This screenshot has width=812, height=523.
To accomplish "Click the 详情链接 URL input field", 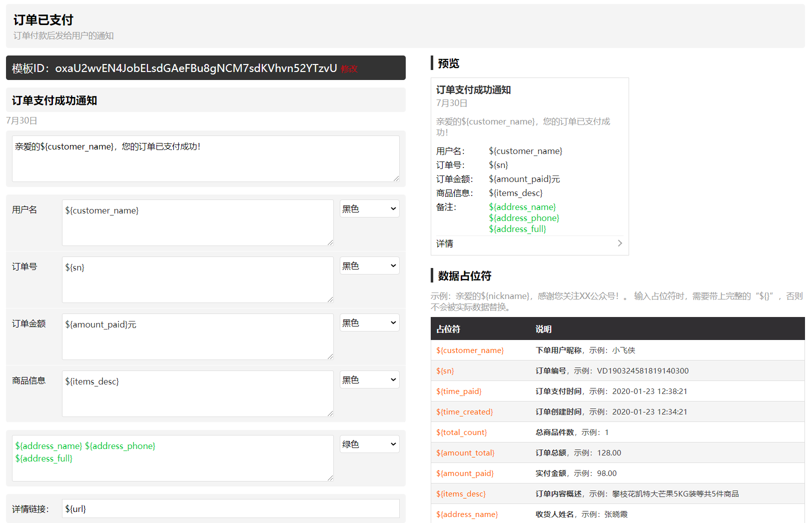I will (230, 508).
